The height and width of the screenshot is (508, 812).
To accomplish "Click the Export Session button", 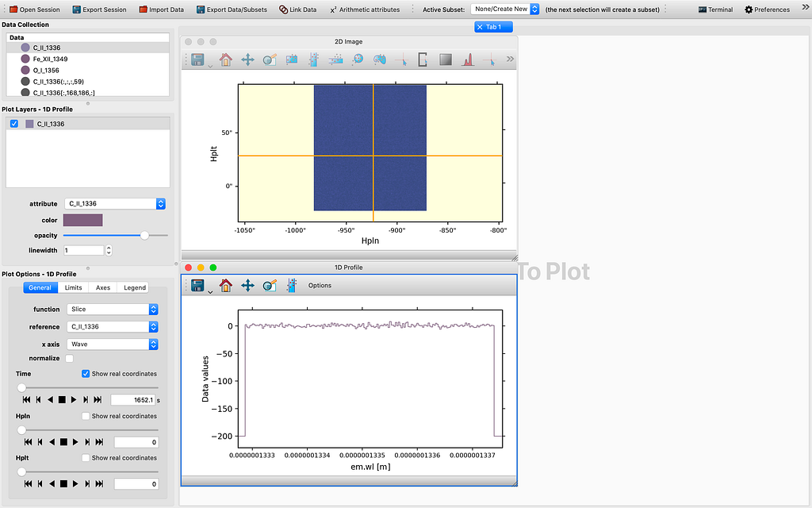I will pyautogui.click(x=99, y=10).
